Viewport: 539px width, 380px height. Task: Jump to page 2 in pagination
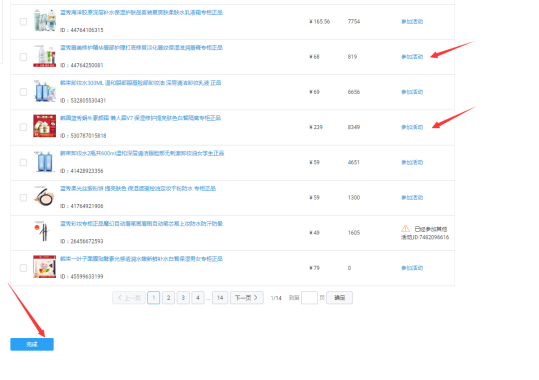tap(168, 298)
